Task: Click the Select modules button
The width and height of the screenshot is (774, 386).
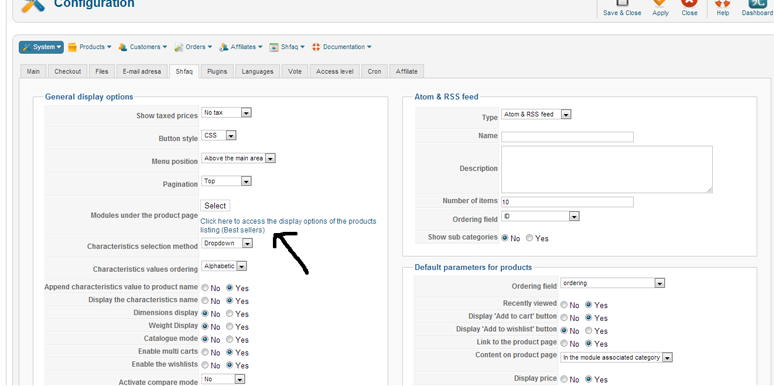Action: pyautogui.click(x=215, y=206)
